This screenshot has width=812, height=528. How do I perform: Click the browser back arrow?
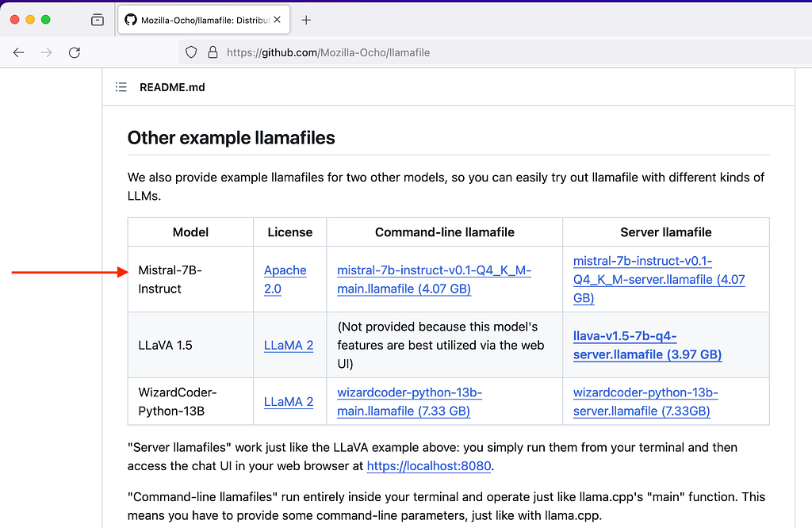tap(19, 52)
